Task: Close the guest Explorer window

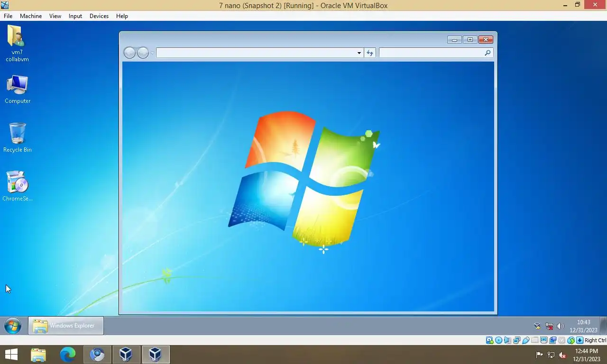Action: point(486,40)
